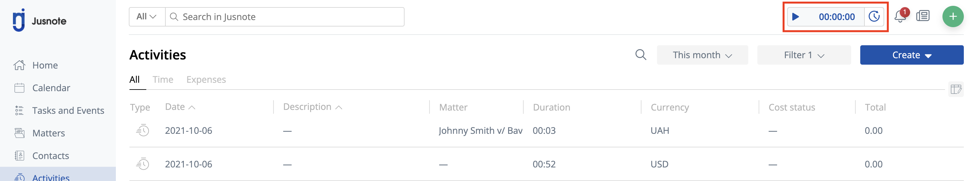Viewport: 980px width, 181px height.
Task: Open the Create dropdown button
Action: point(911,55)
